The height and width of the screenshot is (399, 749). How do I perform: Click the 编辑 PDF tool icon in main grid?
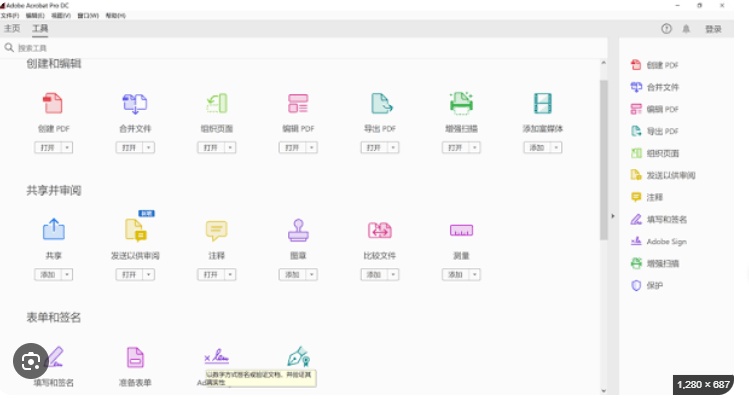coord(298,103)
